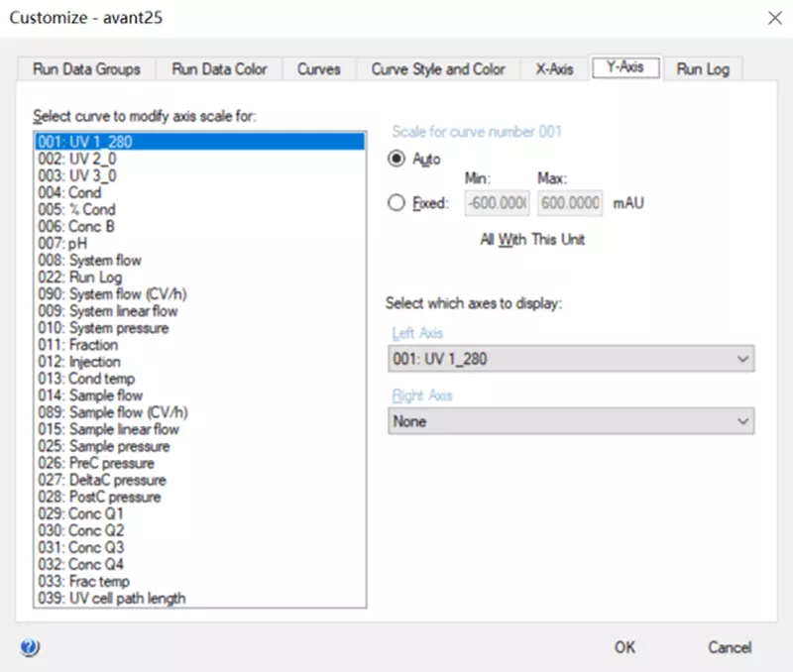The height and width of the screenshot is (672, 793).
Task: Open the Run Log tab
Action: tap(703, 69)
